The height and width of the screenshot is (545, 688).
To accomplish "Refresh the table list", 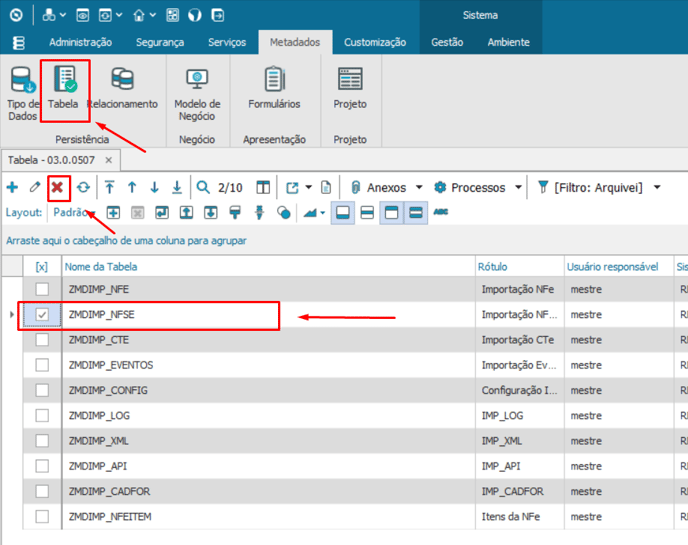I will [x=83, y=188].
